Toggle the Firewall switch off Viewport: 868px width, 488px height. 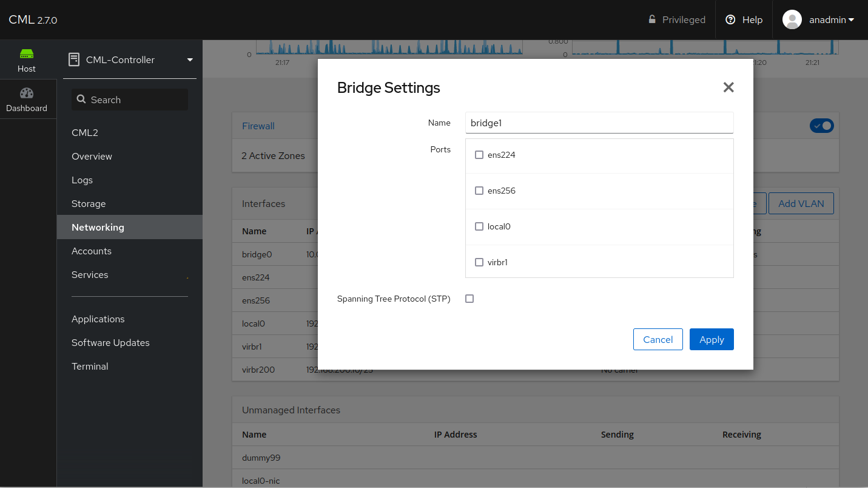click(822, 126)
